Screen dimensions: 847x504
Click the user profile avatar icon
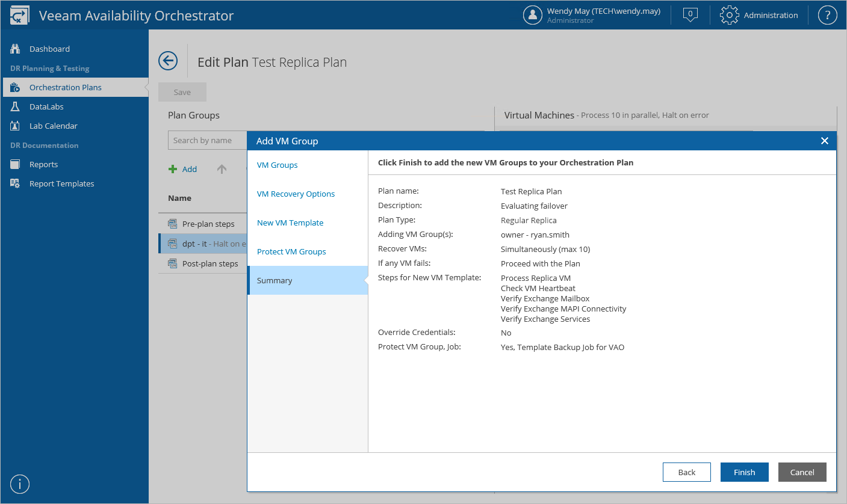(533, 15)
